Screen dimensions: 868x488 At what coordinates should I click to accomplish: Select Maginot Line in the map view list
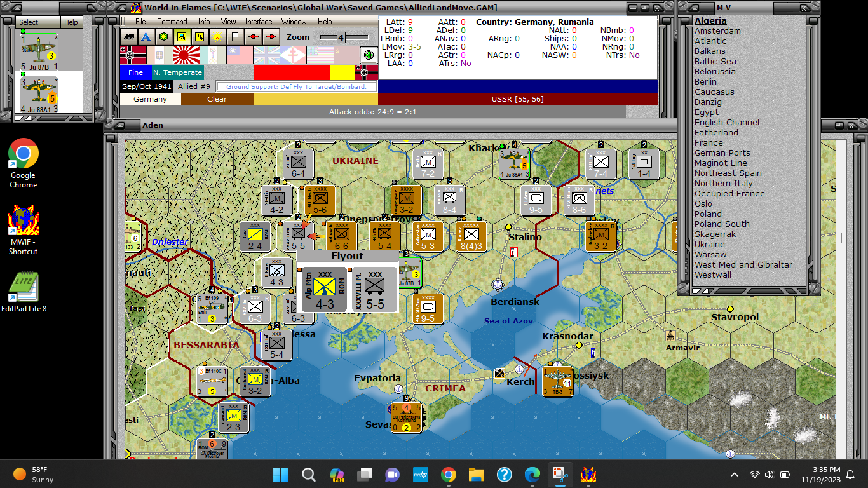tap(721, 163)
